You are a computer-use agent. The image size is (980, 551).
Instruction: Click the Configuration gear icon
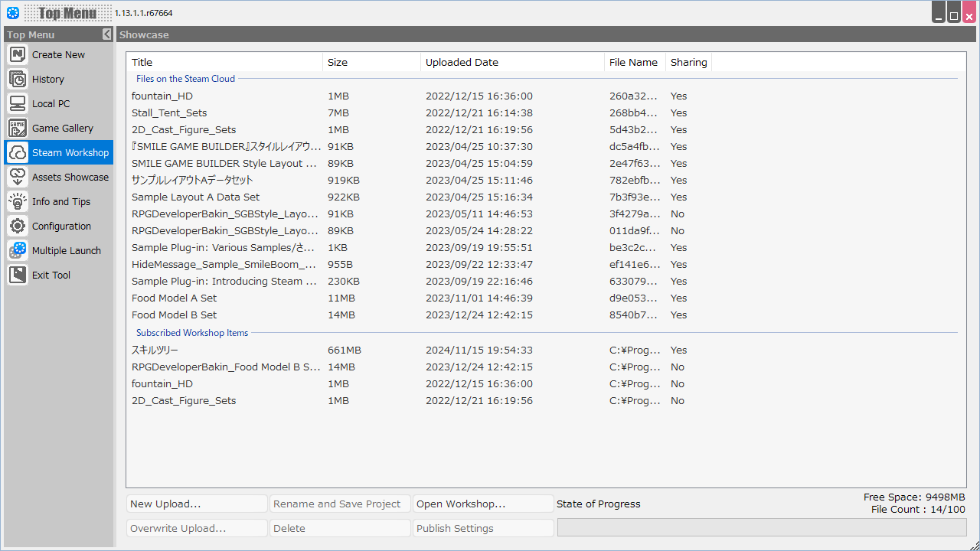click(18, 227)
